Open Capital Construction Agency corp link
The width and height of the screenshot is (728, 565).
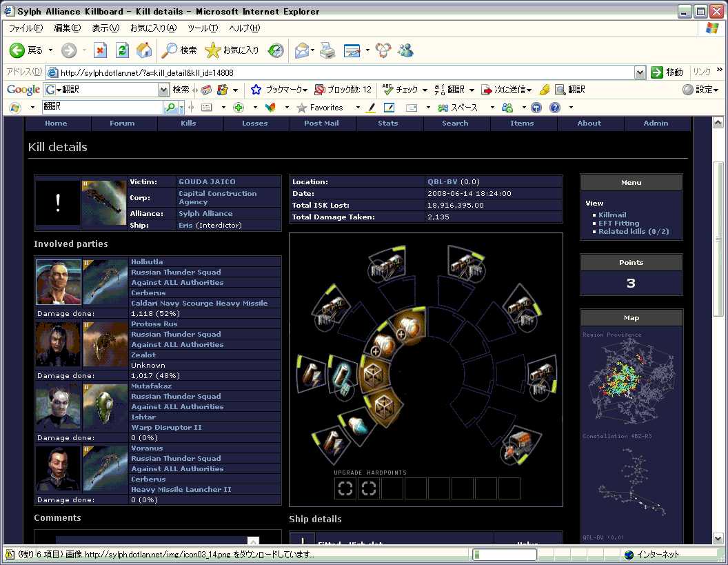(218, 197)
